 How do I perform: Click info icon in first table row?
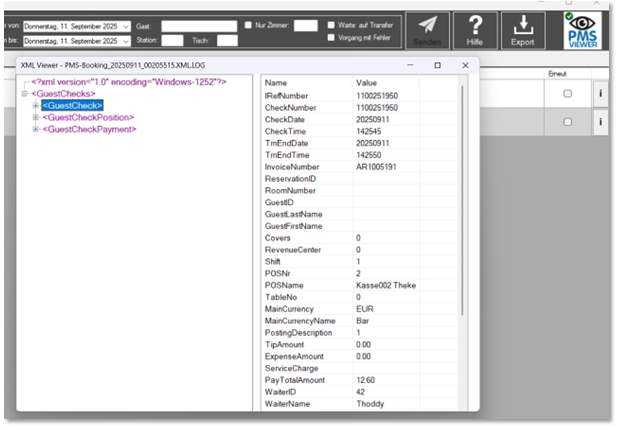click(x=599, y=93)
